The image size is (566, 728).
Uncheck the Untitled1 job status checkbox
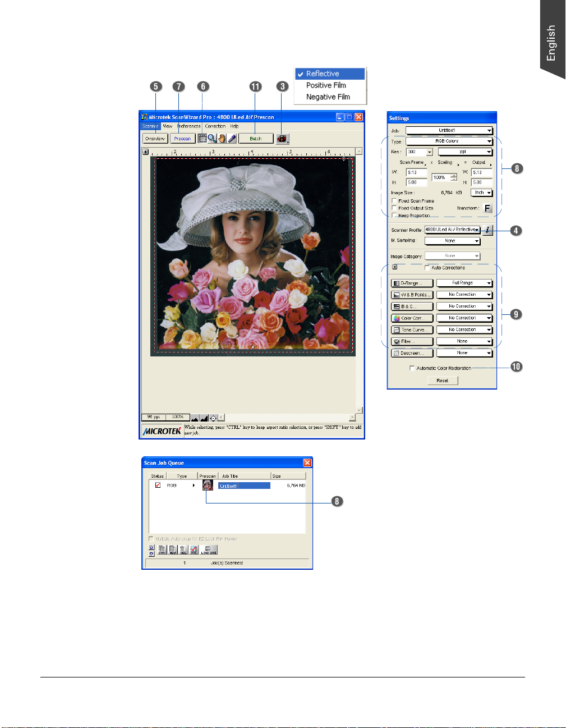click(x=158, y=486)
